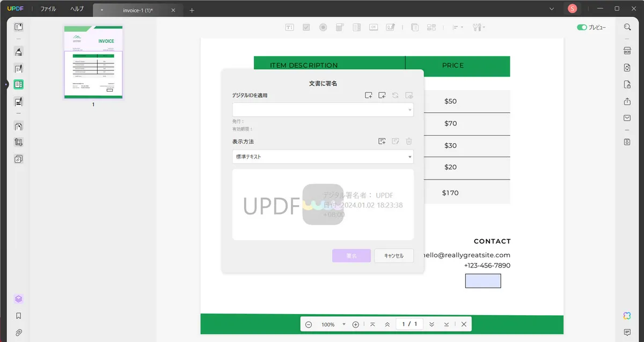644x342 pixels.
Task: Open the ファイル menu
Action: coord(48,9)
